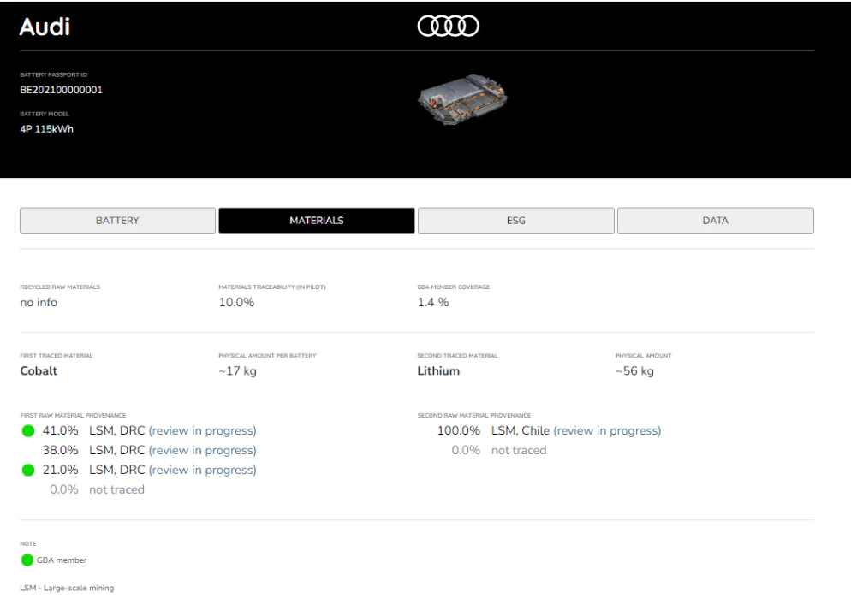Click the 'SECOND RAW MATERIAL PROVENANCE' heading
851x616 pixels.
474,415
